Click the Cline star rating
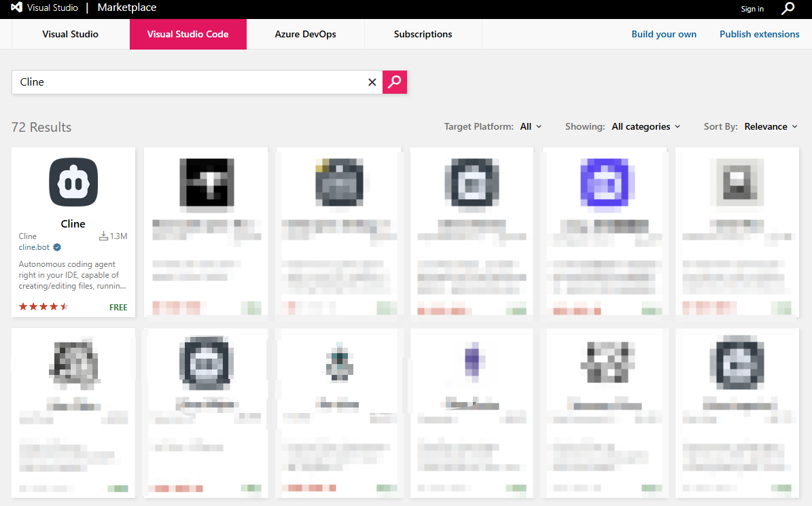The image size is (812, 506). pos(43,307)
